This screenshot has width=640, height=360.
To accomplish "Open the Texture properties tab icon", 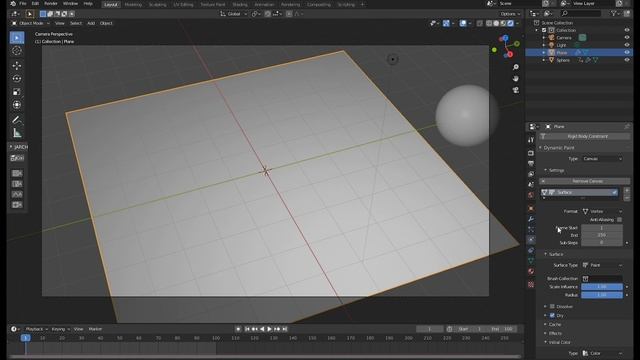I will [x=531, y=284].
